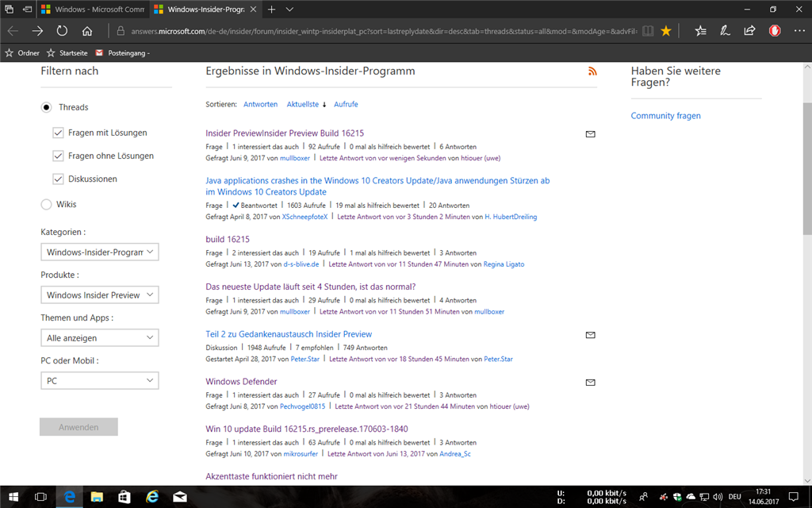Click the page vertical scrollbar thumb
This screenshot has width=812, height=508.
807,168
